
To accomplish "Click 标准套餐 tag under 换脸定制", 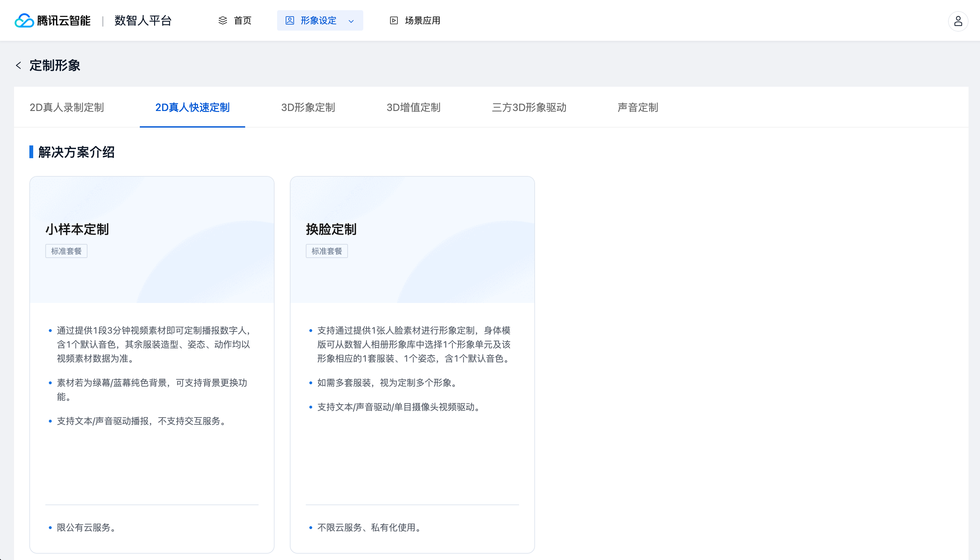I will (x=327, y=251).
